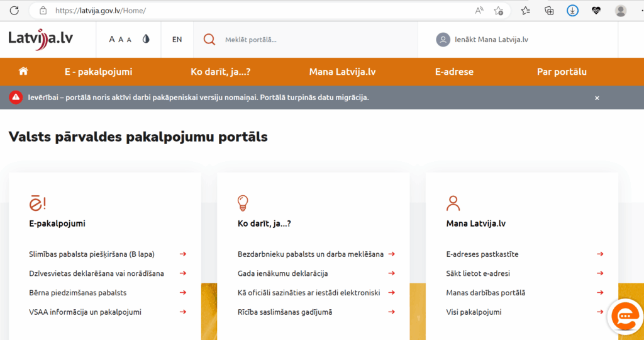Open Bērna piedzimšanas pabalsts
The image size is (644, 340).
point(77,293)
